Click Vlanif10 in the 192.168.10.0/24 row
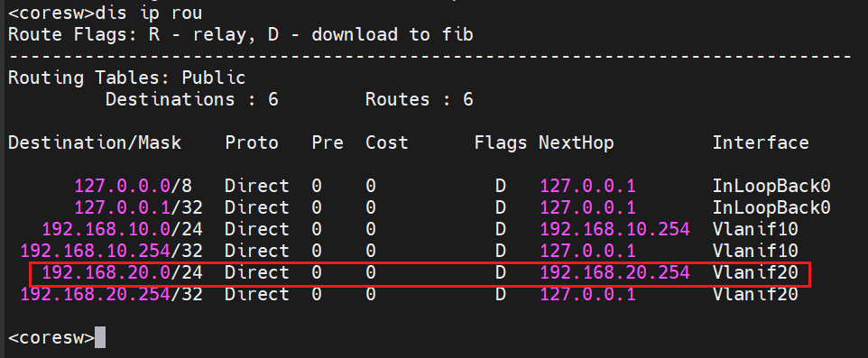This screenshot has width=868, height=358. tap(755, 229)
